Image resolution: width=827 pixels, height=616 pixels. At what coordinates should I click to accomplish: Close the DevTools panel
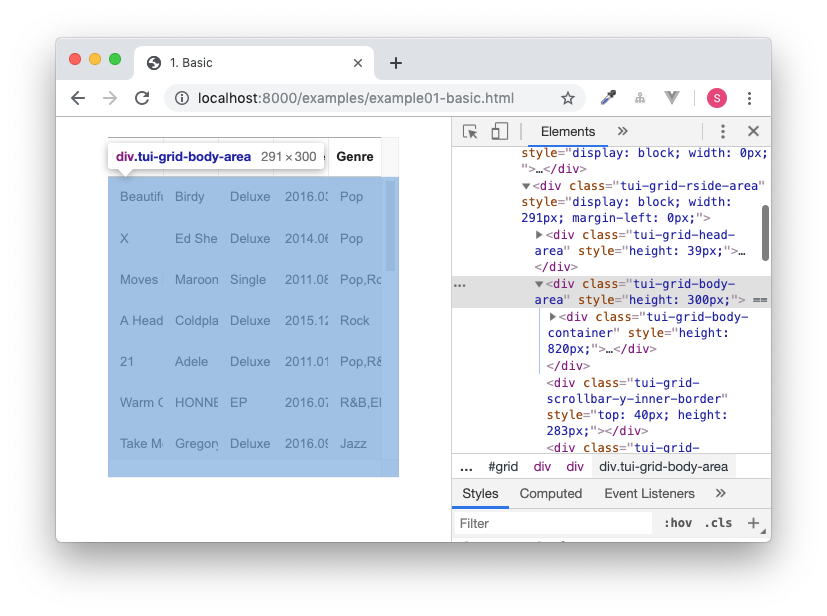coord(753,131)
